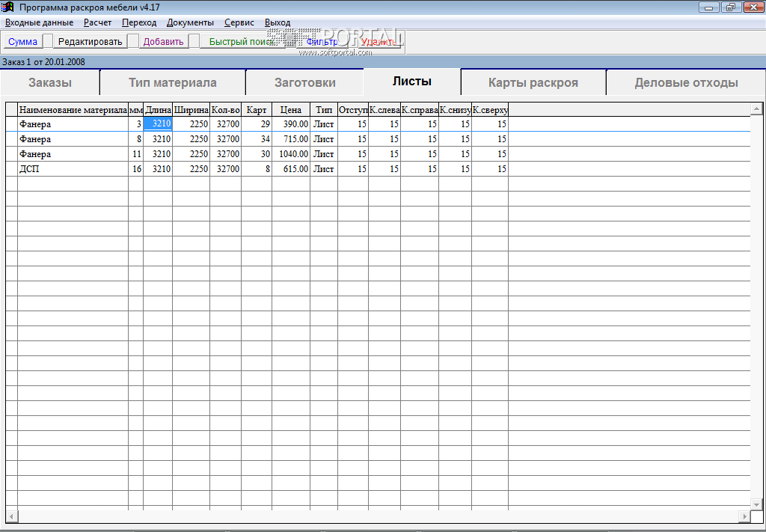The image size is (766, 532).
Task: Select the Фанера row with 11 mm thickness
Action: pyautogui.click(x=378, y=154)
